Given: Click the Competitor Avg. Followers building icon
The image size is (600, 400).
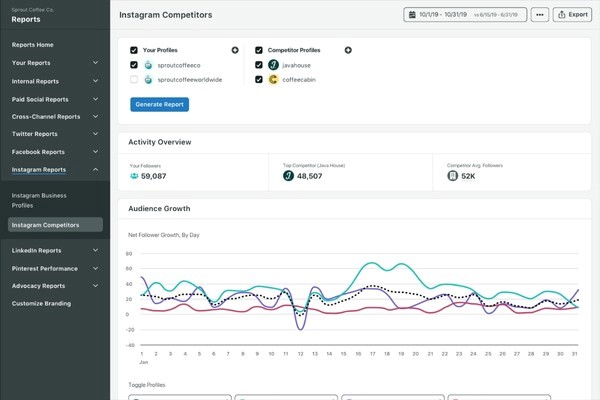Looking at the screenshot, I should 452,176.
